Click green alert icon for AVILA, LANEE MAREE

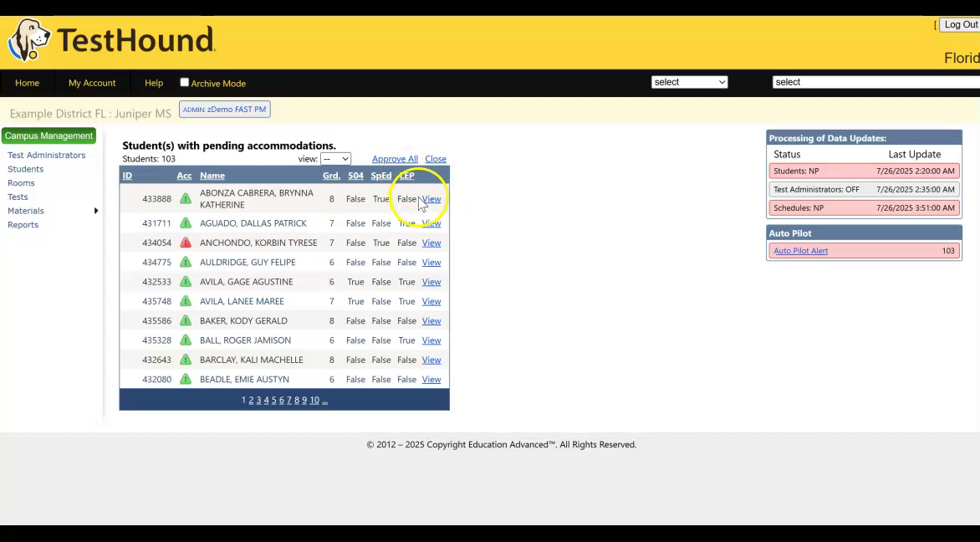point(186,301)
